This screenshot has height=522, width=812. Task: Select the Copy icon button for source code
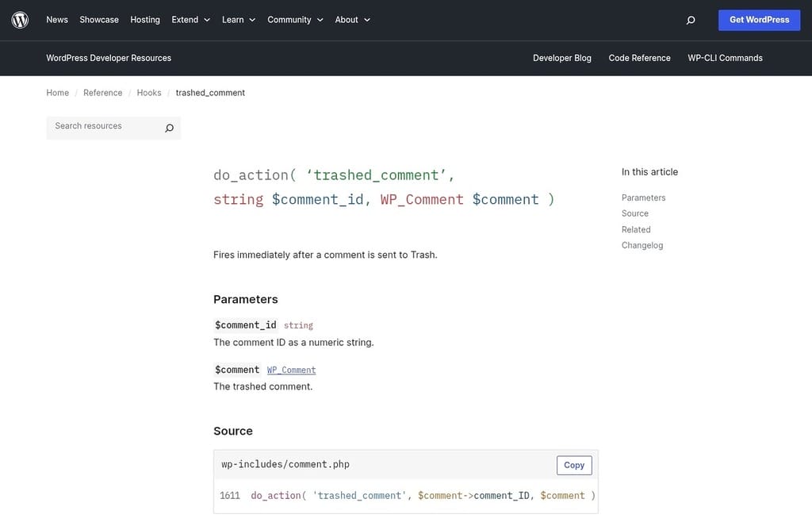573,465
